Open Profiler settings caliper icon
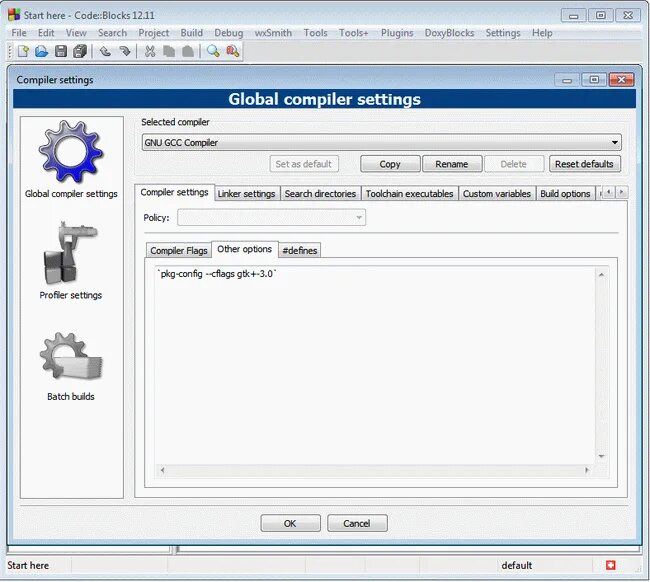Viewport: 650px width, 582px height. point(70,253)
